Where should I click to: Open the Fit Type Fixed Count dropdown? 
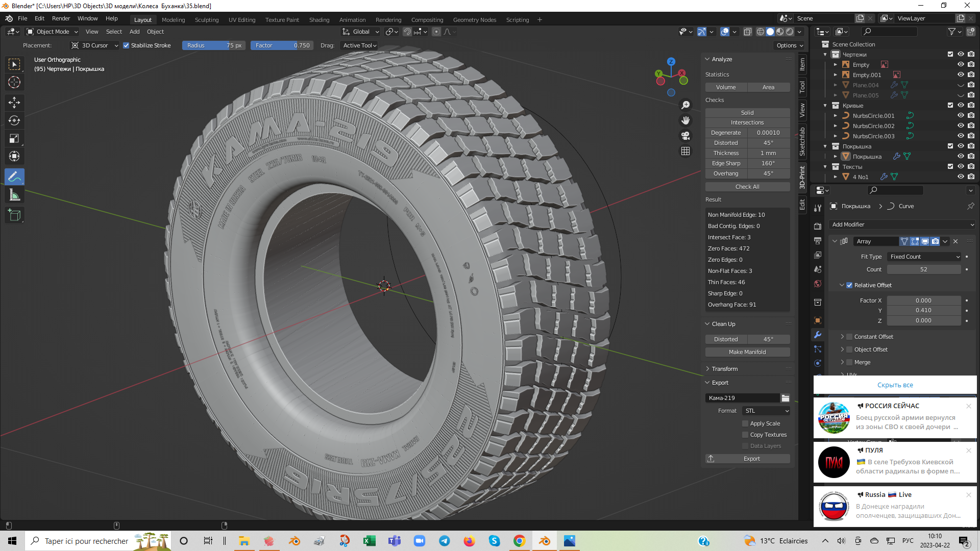[924, 257]
